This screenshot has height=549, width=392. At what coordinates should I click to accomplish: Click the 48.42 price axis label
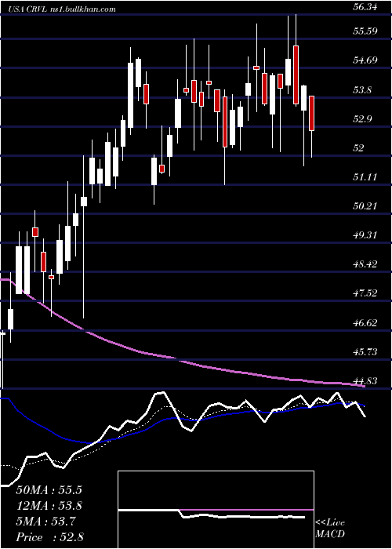pyautogui.click(x=365, y=264)
